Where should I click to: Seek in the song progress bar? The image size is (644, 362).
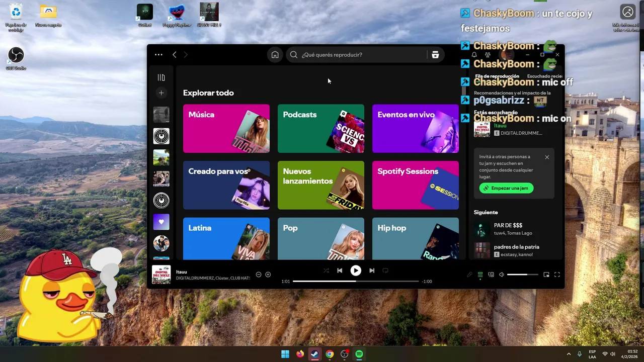(x=356, y=281)
